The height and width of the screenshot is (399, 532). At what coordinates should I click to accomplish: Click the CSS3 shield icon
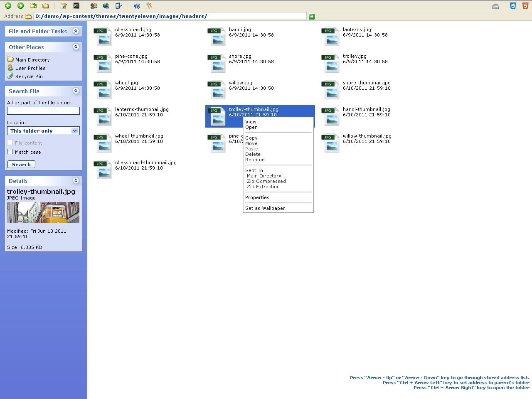click(512, 6)
